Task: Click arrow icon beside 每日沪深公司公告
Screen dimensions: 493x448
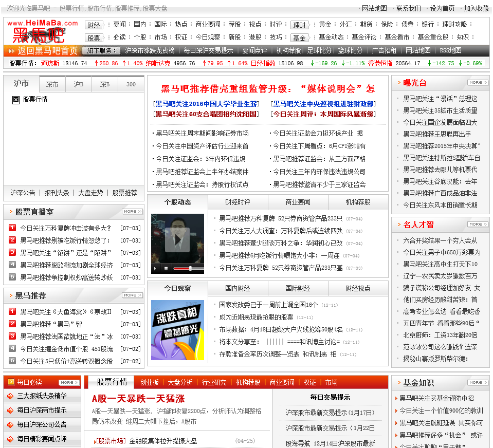Action: coord(10,425)
